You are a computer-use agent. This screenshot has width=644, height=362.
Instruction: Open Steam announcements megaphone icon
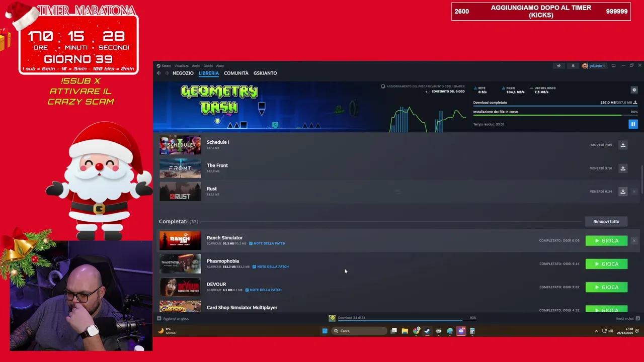point(558,66)
